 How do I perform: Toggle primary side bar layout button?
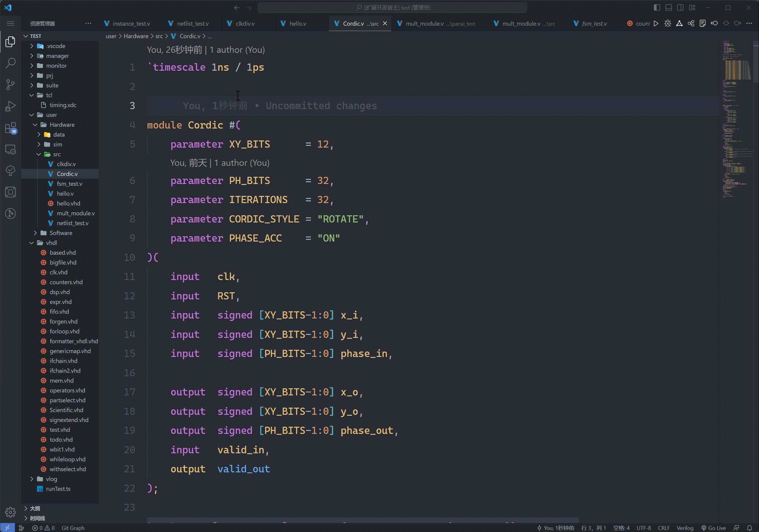pyautogui.click(x=657, y=8)
